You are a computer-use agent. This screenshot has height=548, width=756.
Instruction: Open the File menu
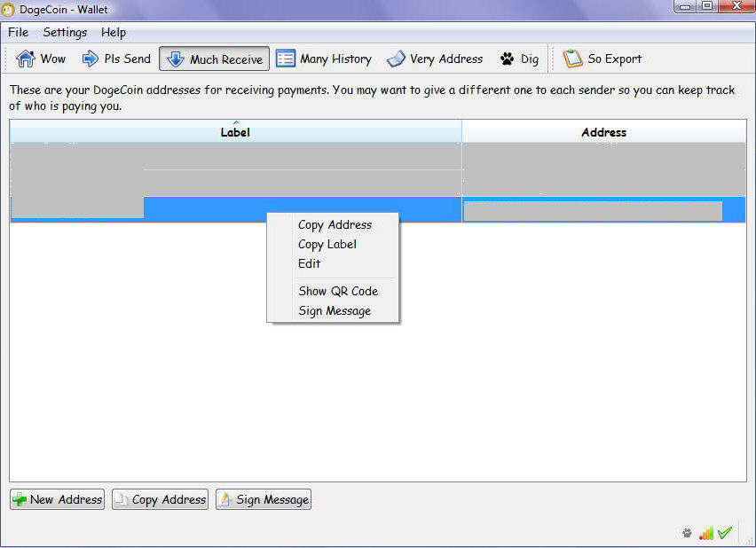tap(18, 33)
